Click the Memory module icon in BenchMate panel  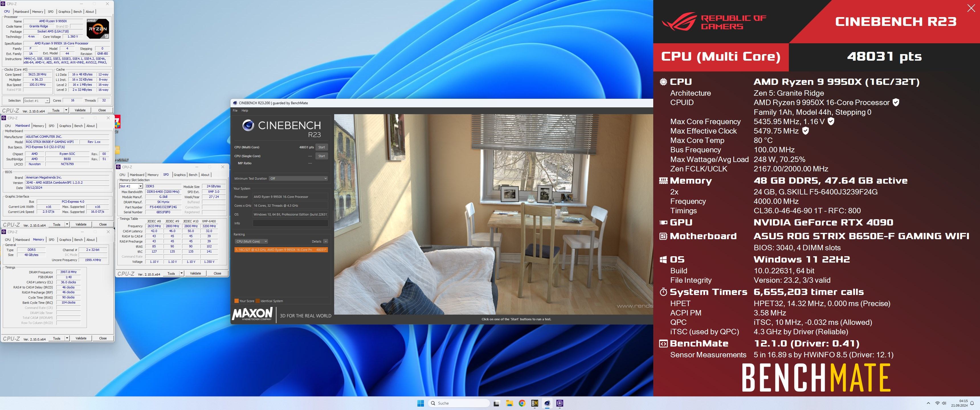(663, 181)
